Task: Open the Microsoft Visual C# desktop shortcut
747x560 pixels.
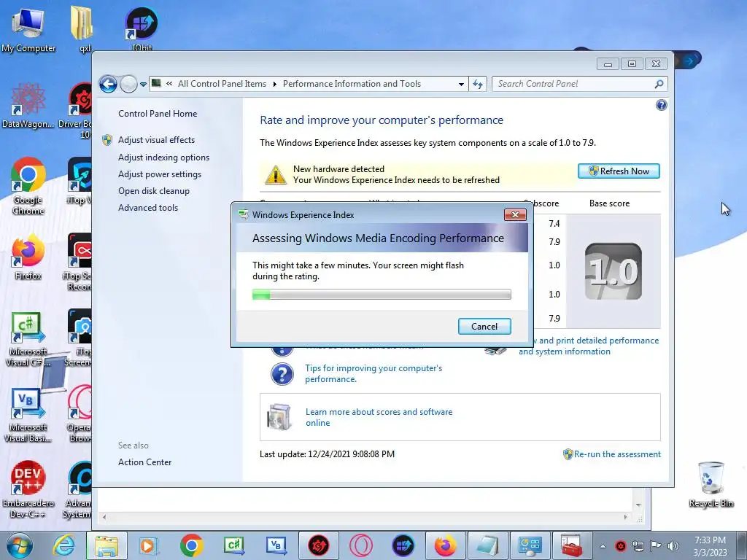Action: click(28, 339)
